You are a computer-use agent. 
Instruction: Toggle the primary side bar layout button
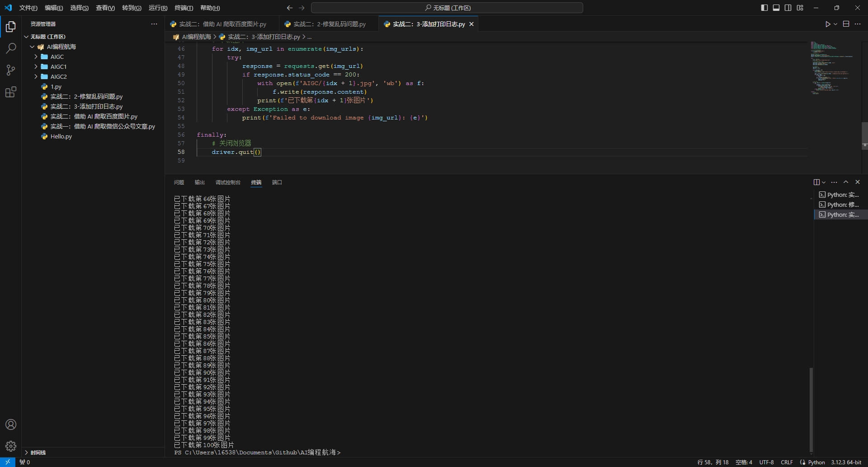tap(764, 8)
